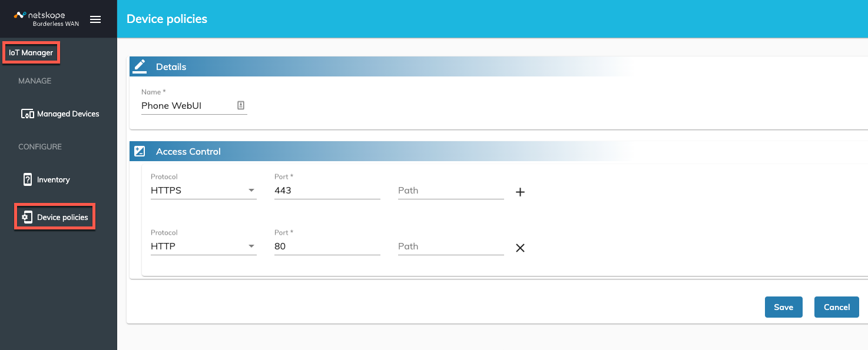Edit the port 443 field

(327, 191)
